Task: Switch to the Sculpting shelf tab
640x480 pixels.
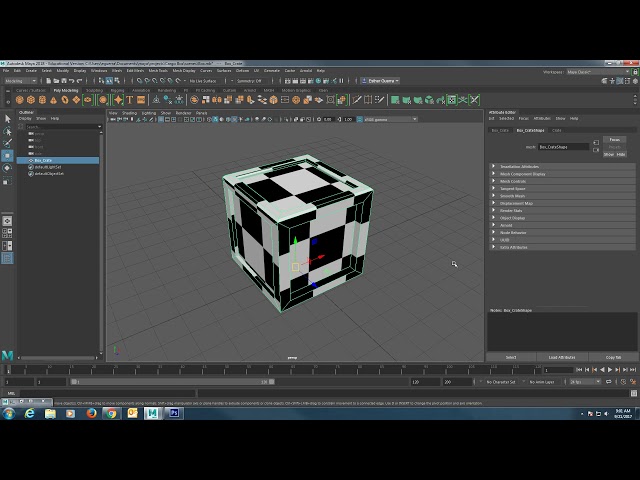Action: 94,91
